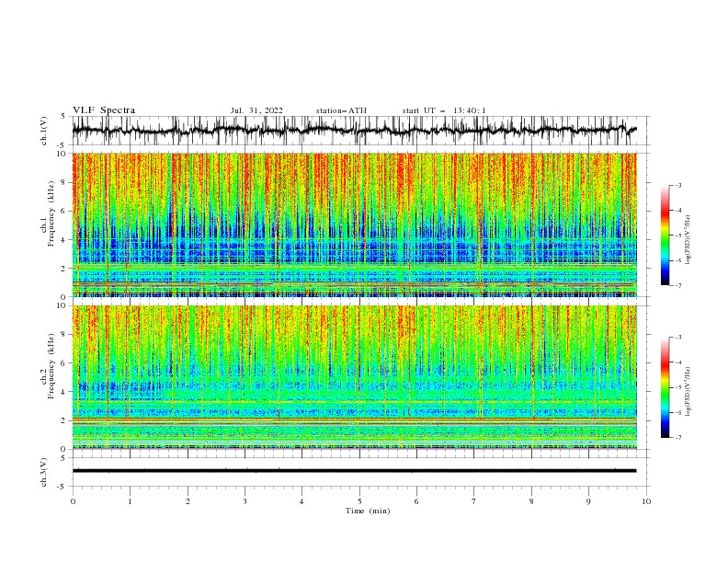This screenshot has height=563, width=728.
Task: Click the 'ch.3(V)' axis label
Action: tap(44, 472)
